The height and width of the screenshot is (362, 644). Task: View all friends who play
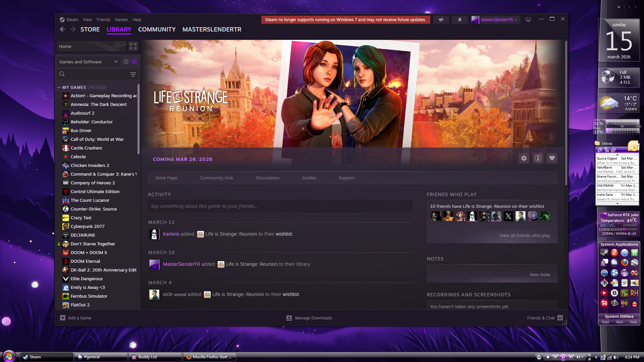525,236
